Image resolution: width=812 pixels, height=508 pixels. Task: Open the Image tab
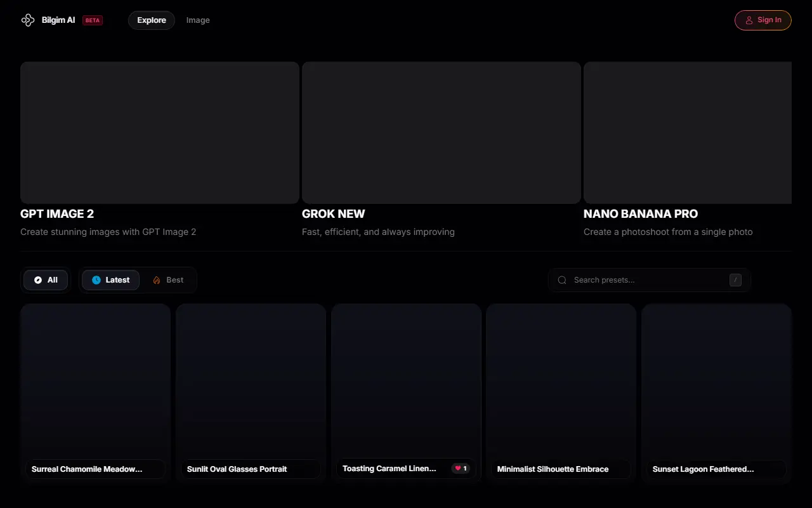[198, 20]
